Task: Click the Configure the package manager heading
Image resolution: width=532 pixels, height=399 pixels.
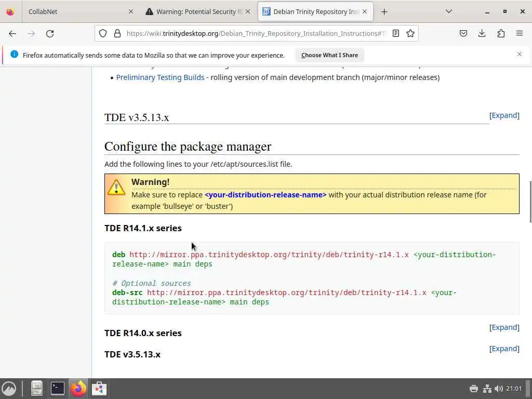Action: pyautogui.click(x=188, y=147)
